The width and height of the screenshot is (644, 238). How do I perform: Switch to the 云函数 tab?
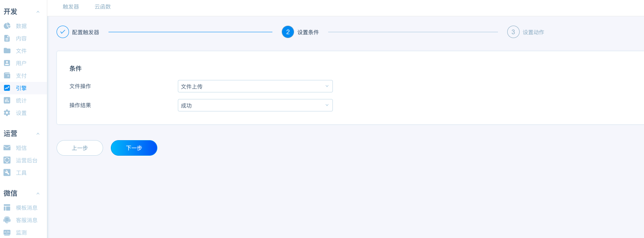click(103, 7)
